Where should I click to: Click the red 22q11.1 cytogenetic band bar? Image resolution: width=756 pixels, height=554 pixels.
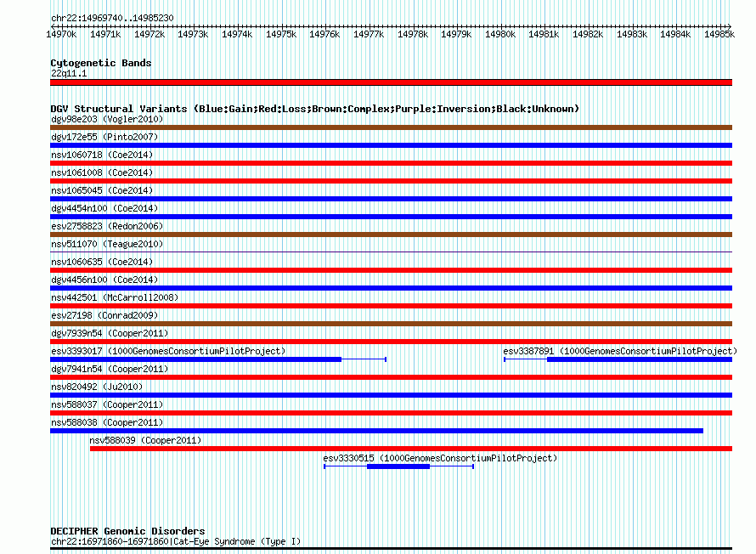pos(391,82)
